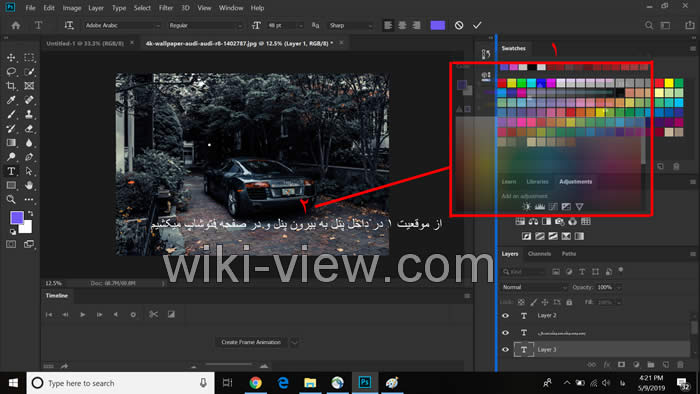The width and height of the screenshot is (700, 394).
Task: Expand options beside Create Frame Animation
Action: tap(295, 342)
